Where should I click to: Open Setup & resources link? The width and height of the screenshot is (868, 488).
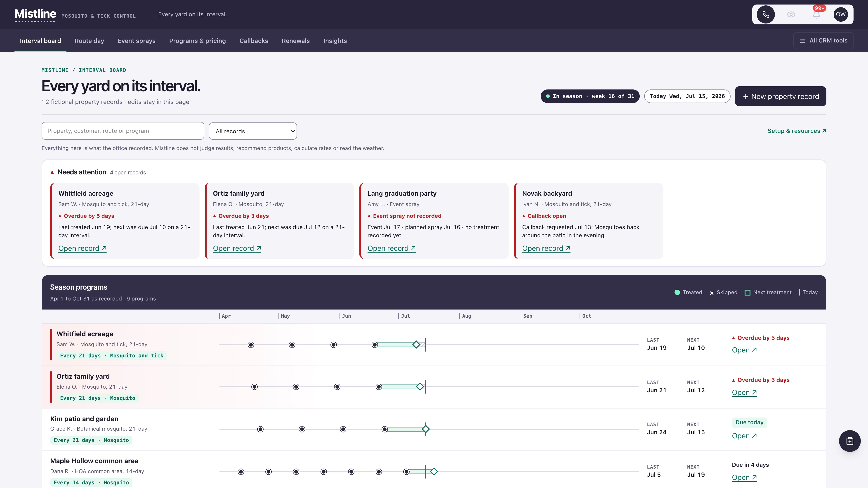pyautogui.click(x=797, y=131)
